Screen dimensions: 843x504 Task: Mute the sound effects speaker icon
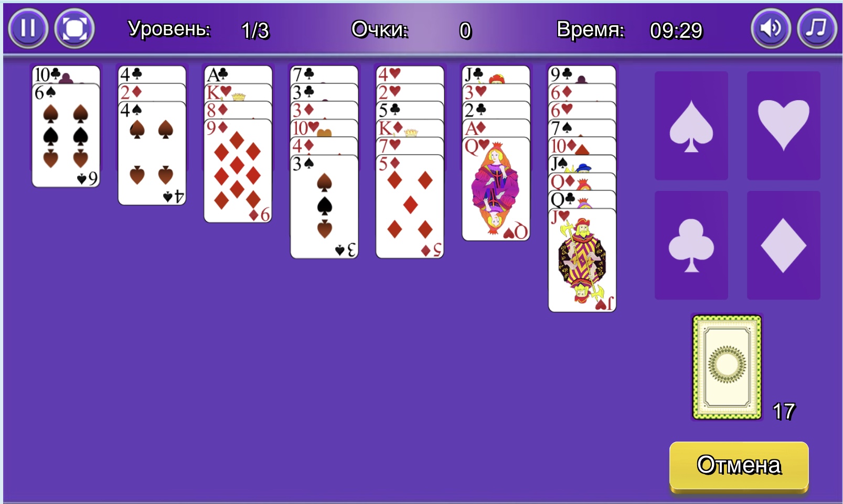[771, 28]
